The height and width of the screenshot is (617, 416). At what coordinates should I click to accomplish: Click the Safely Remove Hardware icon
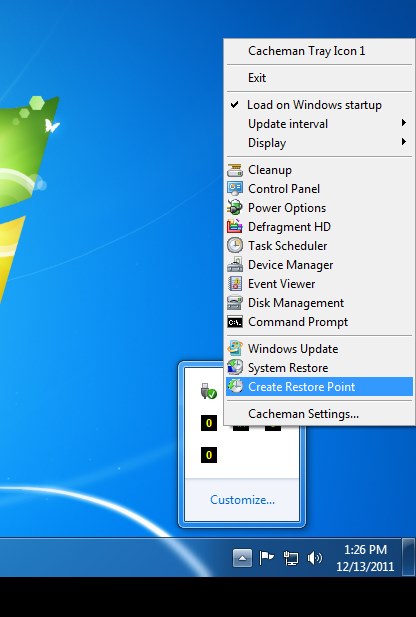[209, 391]
